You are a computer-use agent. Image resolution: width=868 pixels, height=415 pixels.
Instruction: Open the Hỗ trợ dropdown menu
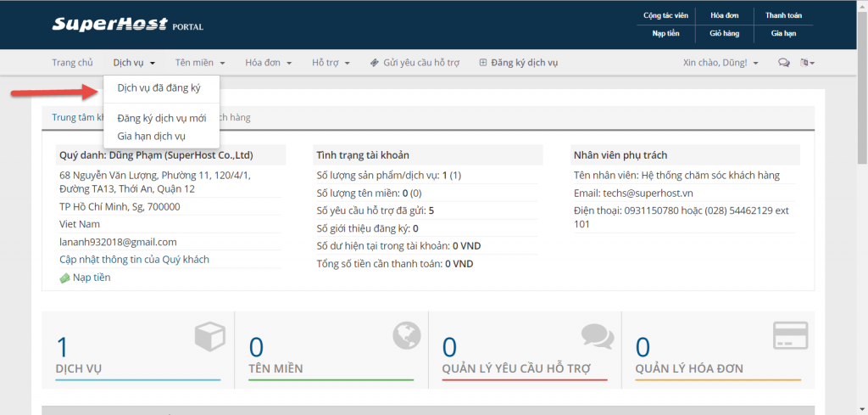[x=331, y=63]
